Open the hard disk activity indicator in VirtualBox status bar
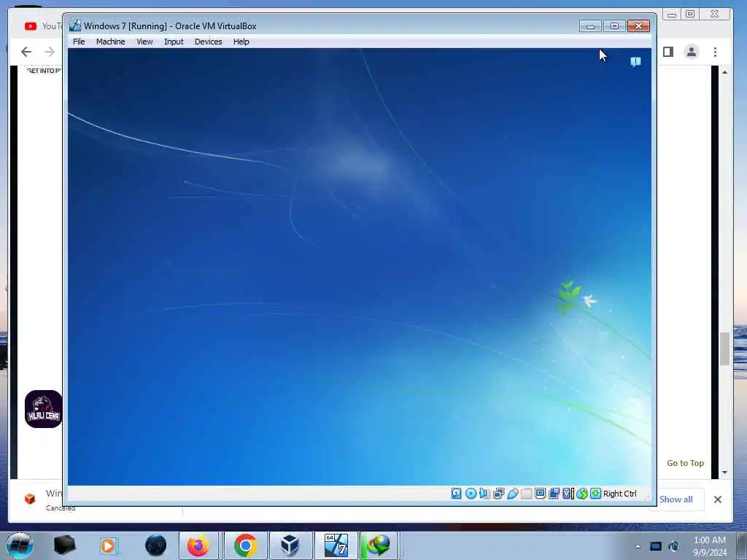The height and width of the screenshot is (560, 747). 456,494
